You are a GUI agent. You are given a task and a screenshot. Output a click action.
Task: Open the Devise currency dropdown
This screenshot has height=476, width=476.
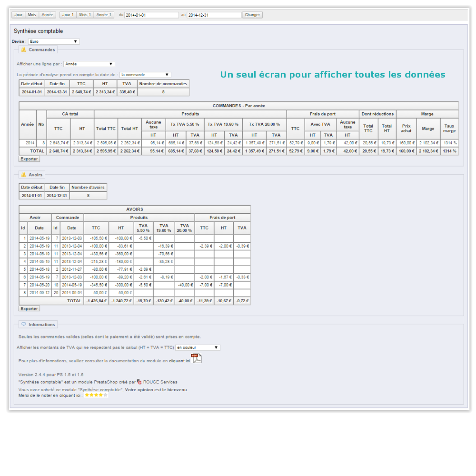click(53, 42)
